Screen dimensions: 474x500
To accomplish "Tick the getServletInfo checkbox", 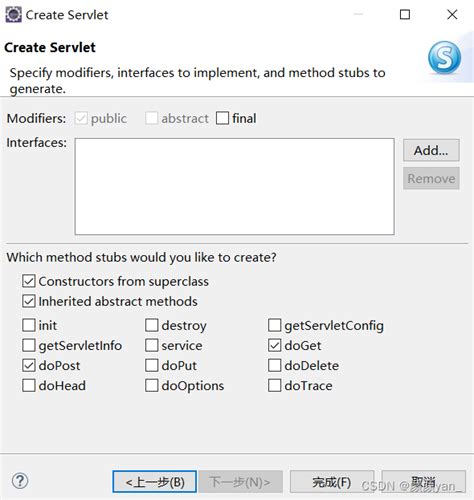I will coord(29,345).
